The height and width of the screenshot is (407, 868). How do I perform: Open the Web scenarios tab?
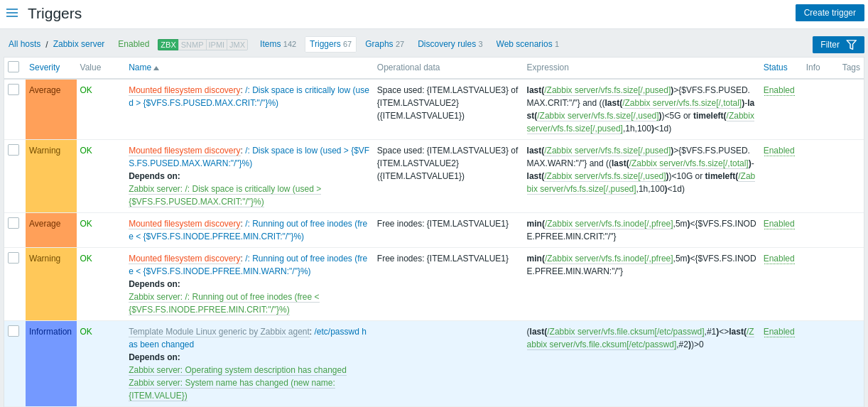pyautogui.click(x=527, y=44)
